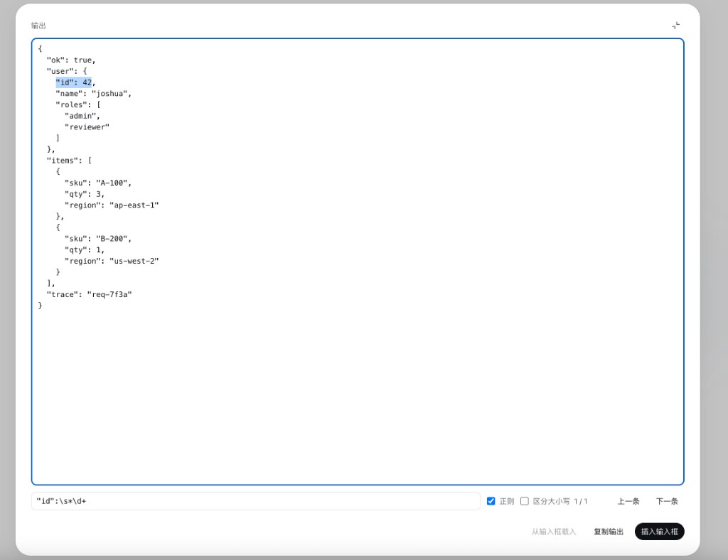This screenshot has width=728, height=560.
Task: Click the "region": "us-west-2" line
Action: 112,261
